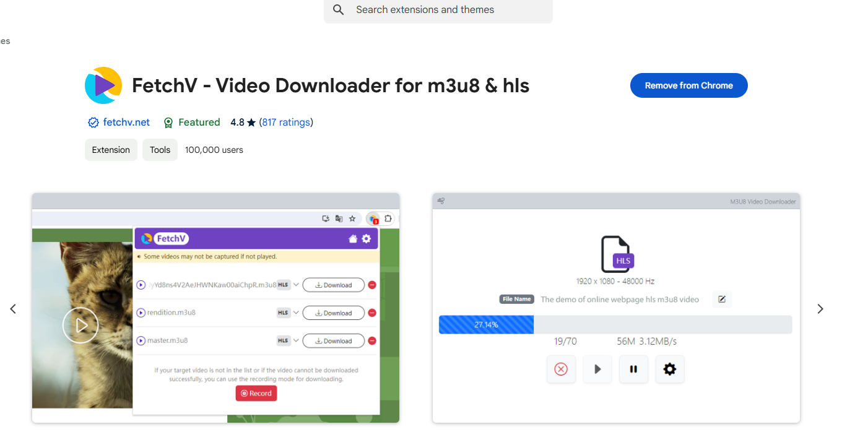Click the play icon beside master.m3u8
The width and height of the screenshot is (868, 432).
pyautogui.click(x=141, y=340)
